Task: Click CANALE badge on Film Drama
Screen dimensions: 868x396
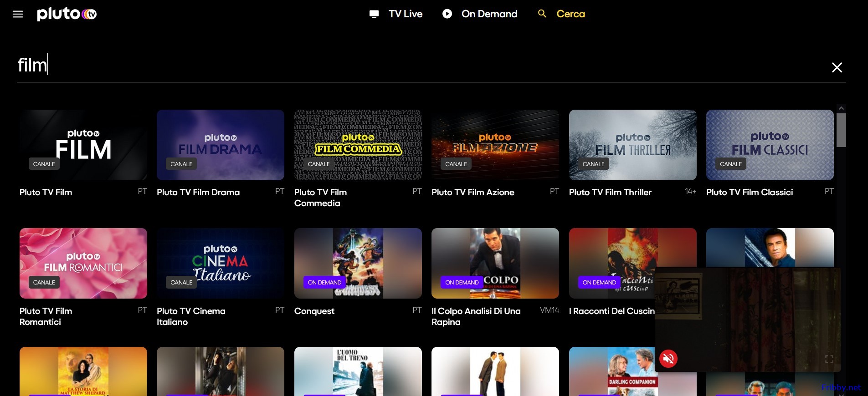Action: point(181,164)
